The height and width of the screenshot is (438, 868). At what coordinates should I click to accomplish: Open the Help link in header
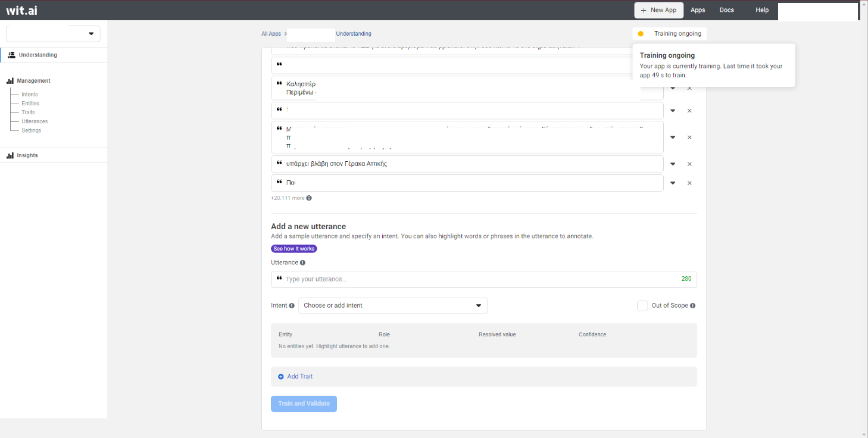tap(762, 10)
